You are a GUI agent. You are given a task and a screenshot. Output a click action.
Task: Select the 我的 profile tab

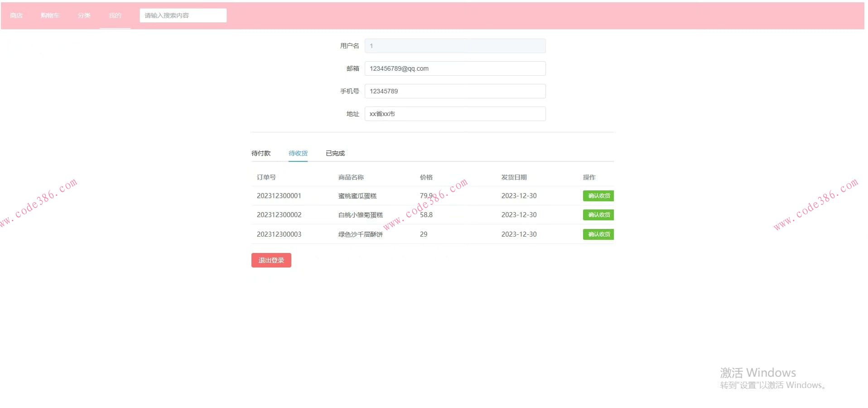pos(115,15)
